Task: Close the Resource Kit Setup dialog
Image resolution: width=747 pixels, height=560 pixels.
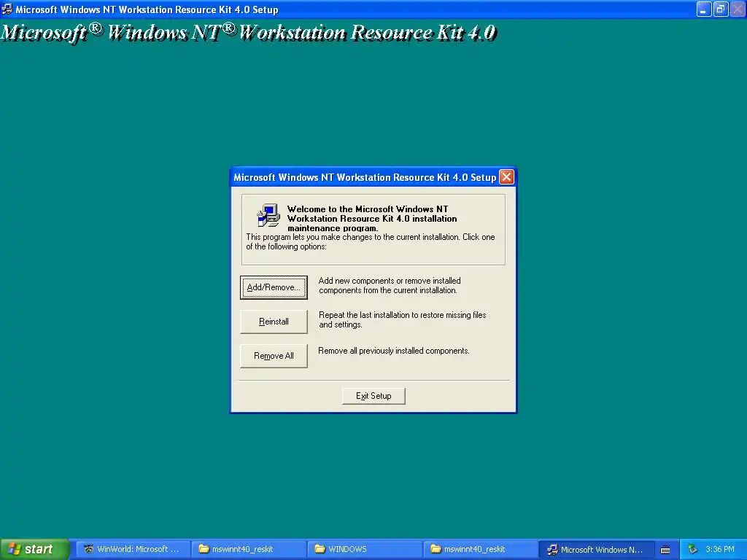Action: coord(506,177)
